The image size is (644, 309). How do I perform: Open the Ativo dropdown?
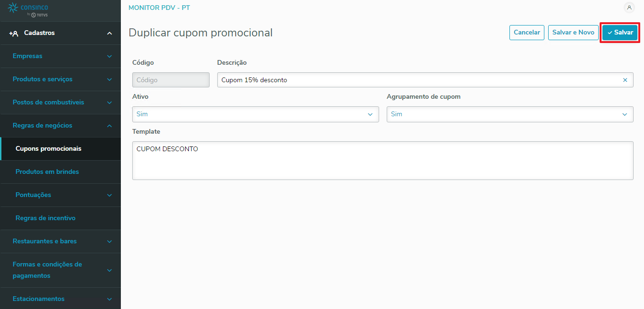[x=255, y=114]
